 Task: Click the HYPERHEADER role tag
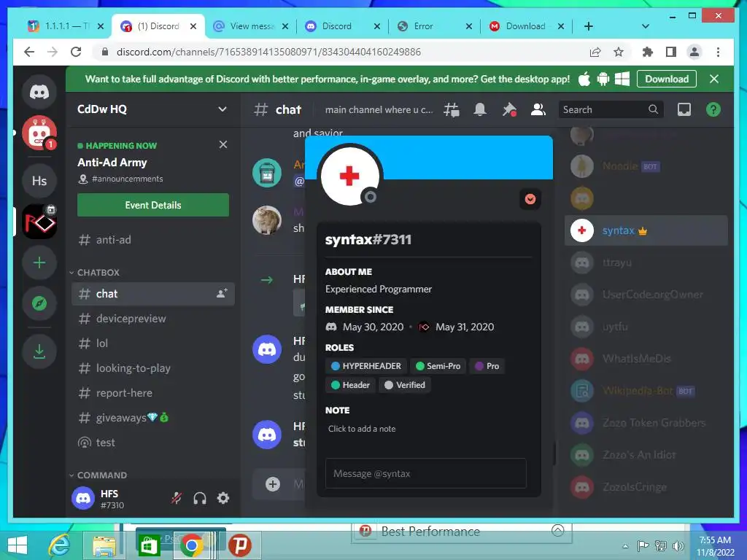366,366
